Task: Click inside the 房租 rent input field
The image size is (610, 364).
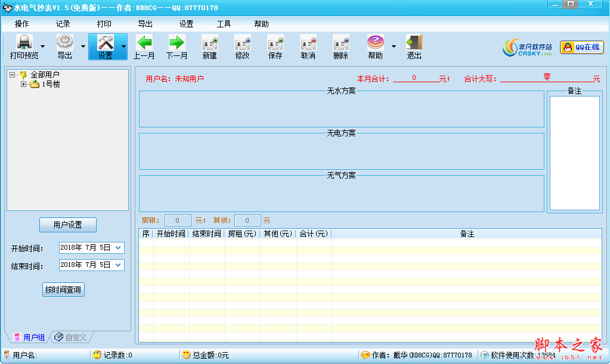Action: point(177,220)
